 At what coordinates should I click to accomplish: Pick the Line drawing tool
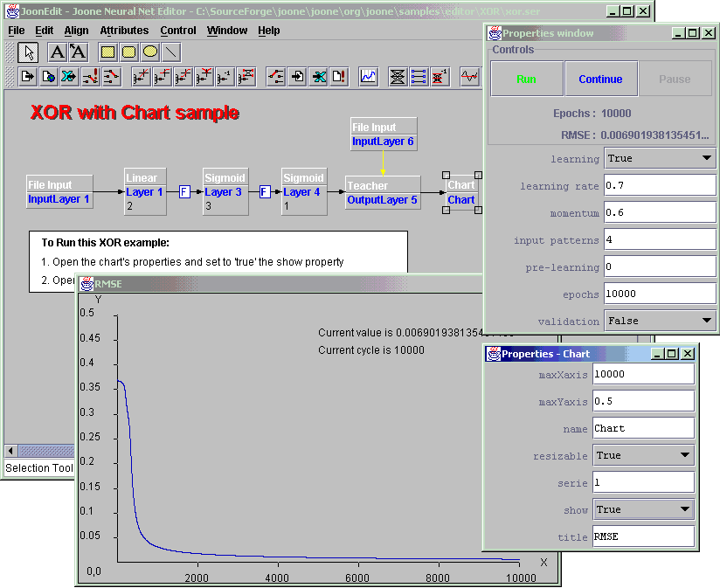click(171, 52)
